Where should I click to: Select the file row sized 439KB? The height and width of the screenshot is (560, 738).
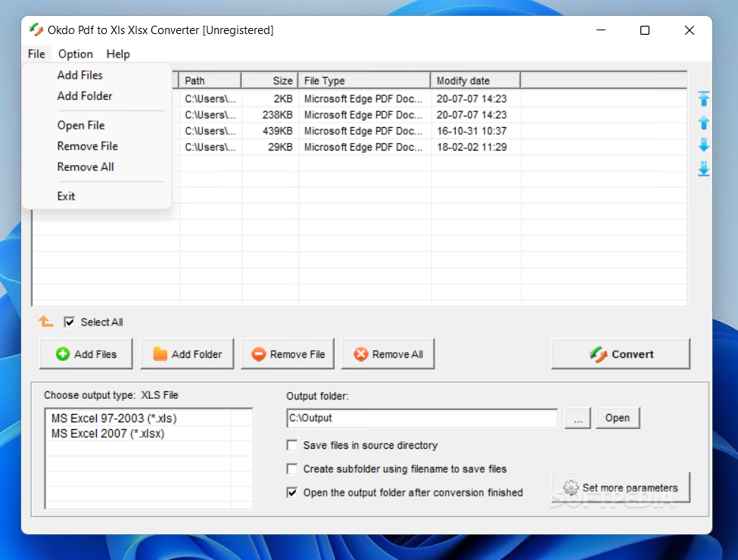point(360,131)
